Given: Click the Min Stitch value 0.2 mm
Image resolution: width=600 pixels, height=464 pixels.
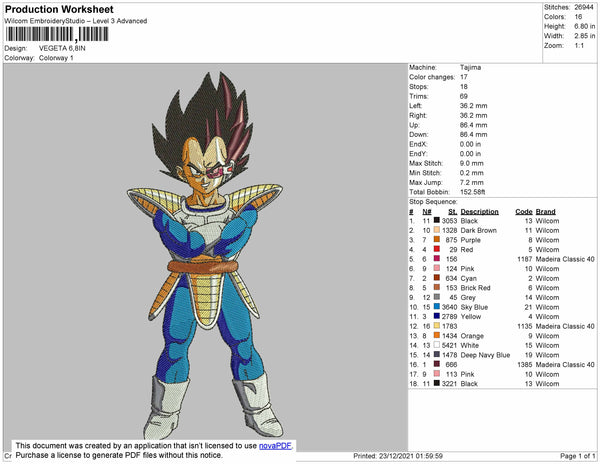Looking at the screenshot, I should (471, 173).
